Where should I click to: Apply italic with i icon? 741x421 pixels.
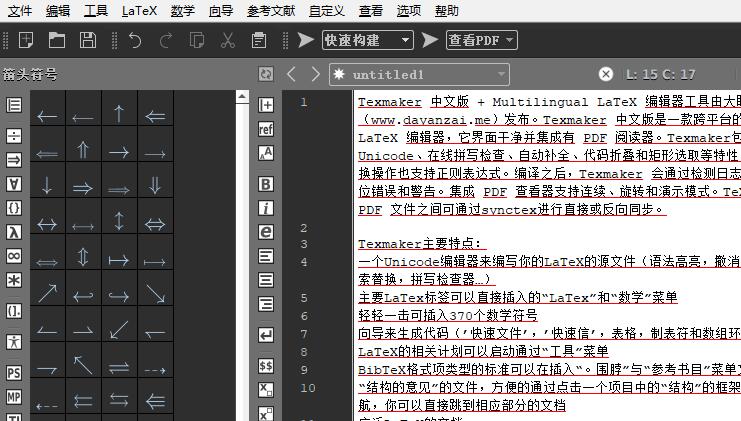(x=266, y=208)
